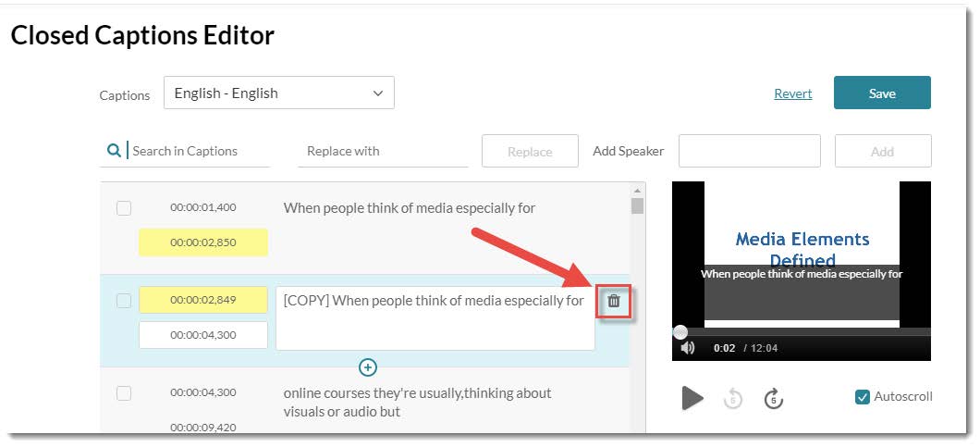The height and width of the screenshot is (447, 980).
Task: Click the Replace button
Action: [530, 152]
